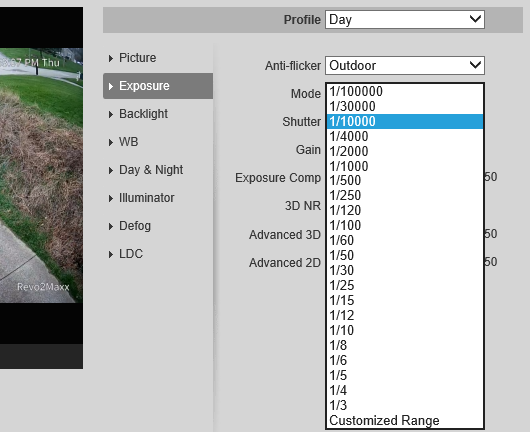Open the LDC settings section
Viewport: 530px width, 432px height.
click(x=158, y=254)
